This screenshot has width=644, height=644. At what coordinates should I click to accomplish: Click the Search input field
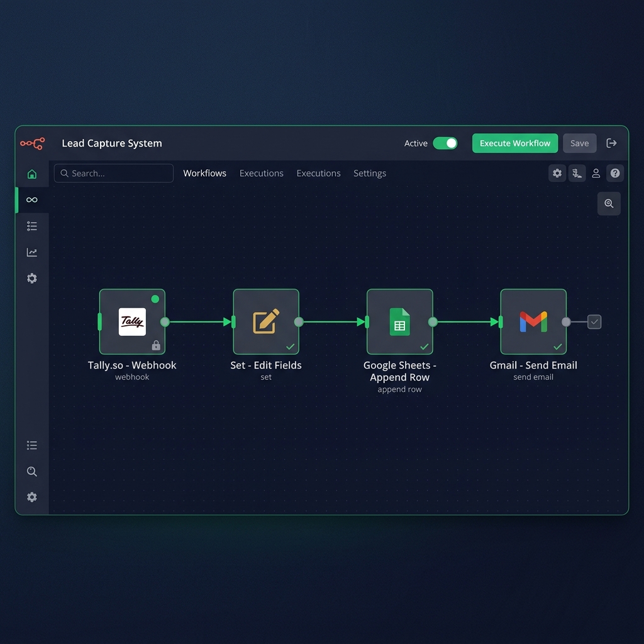click(114, 173)
